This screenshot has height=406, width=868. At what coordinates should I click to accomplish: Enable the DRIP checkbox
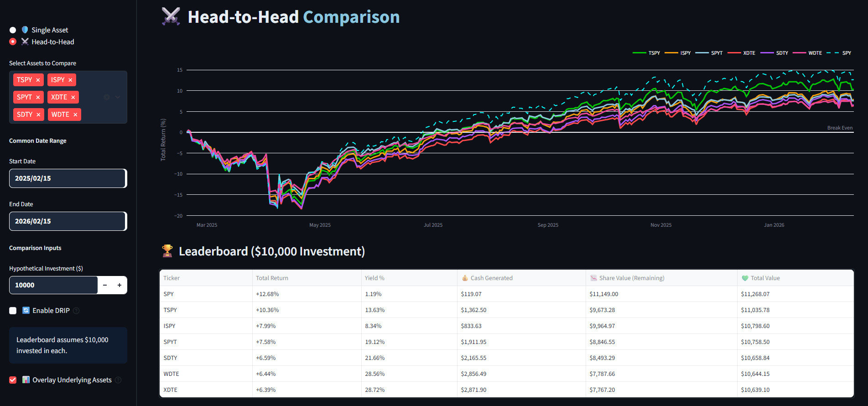[x=13, y=311]
